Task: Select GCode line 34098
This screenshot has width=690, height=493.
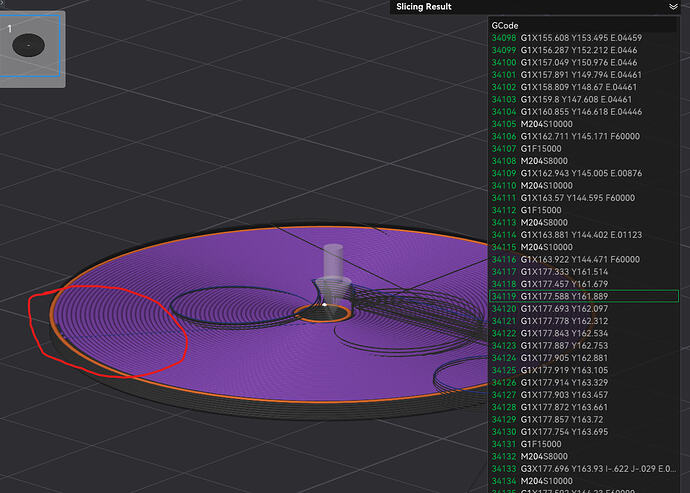Action: click(584, 38)
